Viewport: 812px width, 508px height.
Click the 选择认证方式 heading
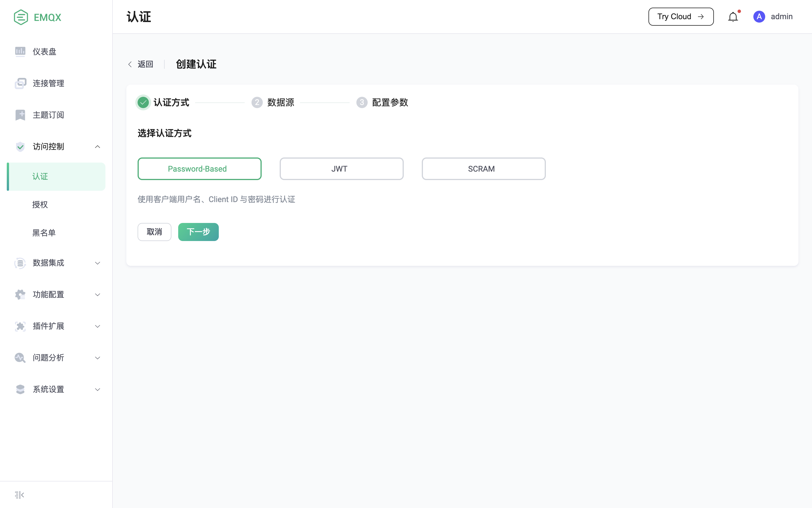coord(164,133)
